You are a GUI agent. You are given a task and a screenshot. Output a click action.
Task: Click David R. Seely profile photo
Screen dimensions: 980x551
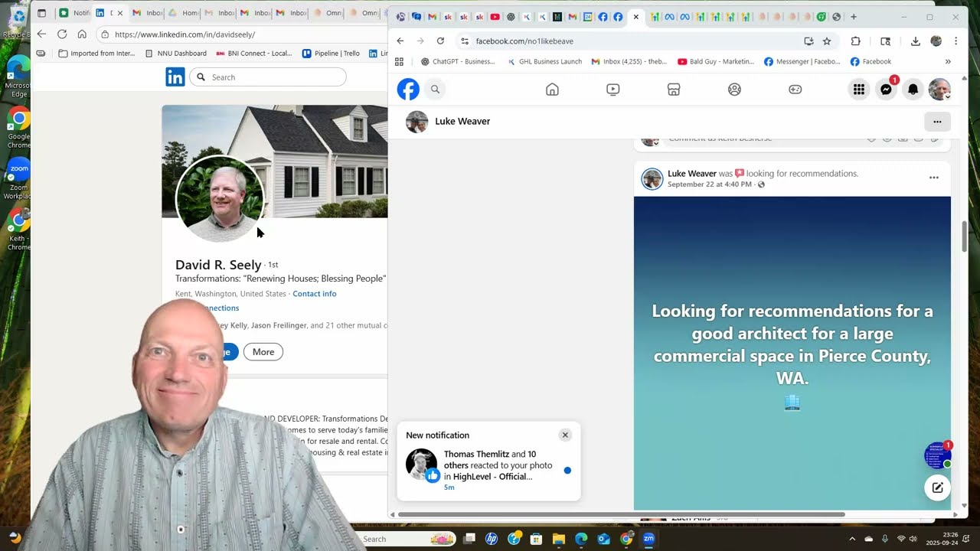[x=220, y=199]
